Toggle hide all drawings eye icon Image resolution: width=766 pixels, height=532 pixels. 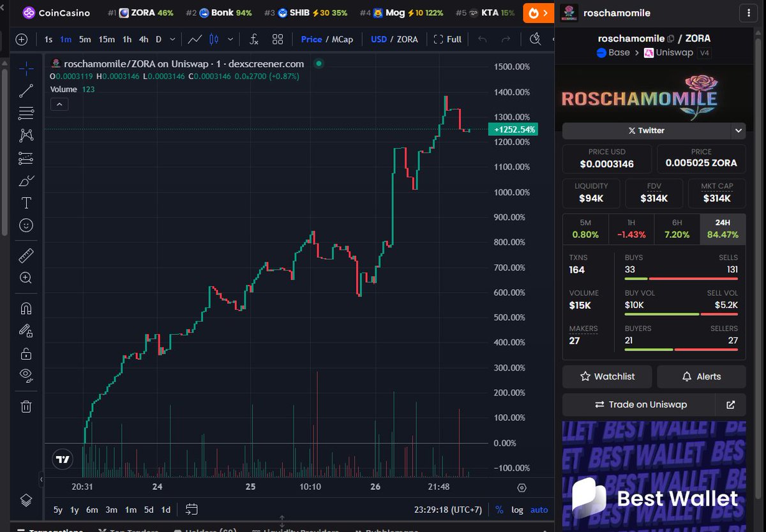coord(26,375)
